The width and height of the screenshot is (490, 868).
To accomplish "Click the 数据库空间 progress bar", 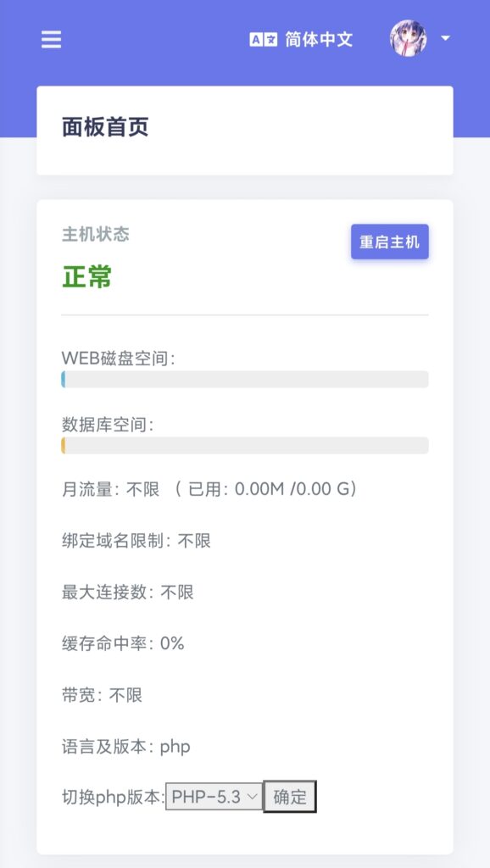I will (x=243, y=443).
